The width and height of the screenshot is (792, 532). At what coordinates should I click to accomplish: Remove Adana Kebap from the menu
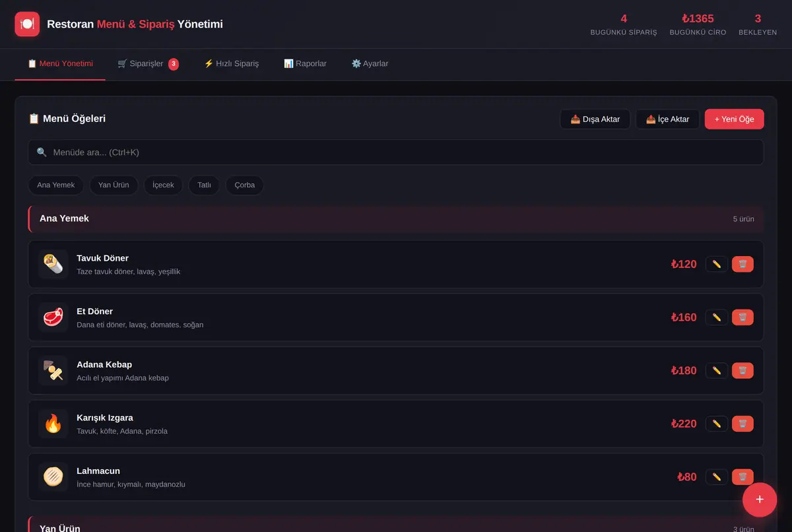click(742, 370)
